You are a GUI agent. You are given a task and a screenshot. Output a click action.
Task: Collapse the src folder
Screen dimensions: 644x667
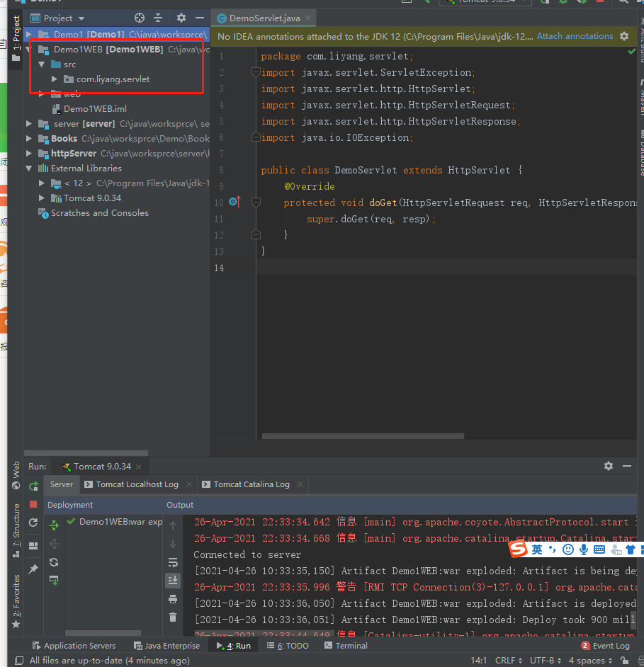pos(42,64)
